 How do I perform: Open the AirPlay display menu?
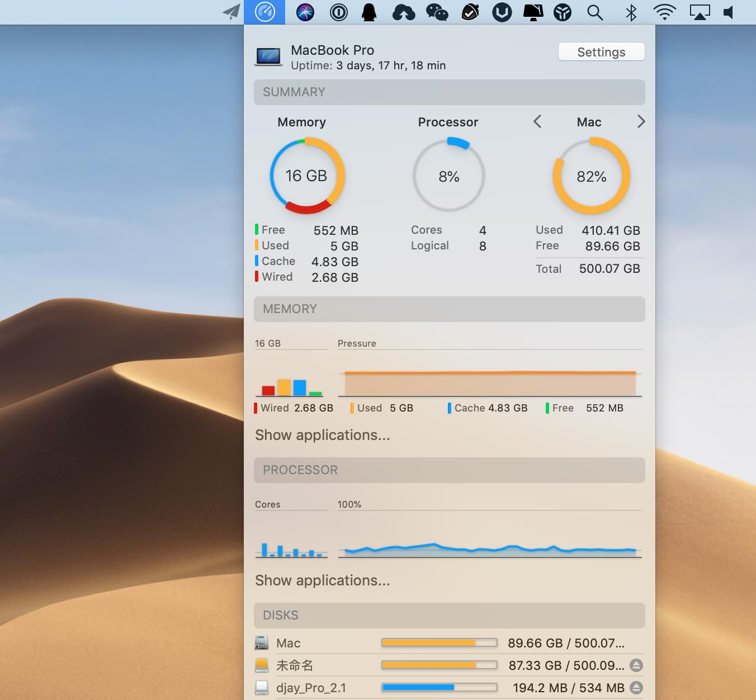tap(700, 12)
